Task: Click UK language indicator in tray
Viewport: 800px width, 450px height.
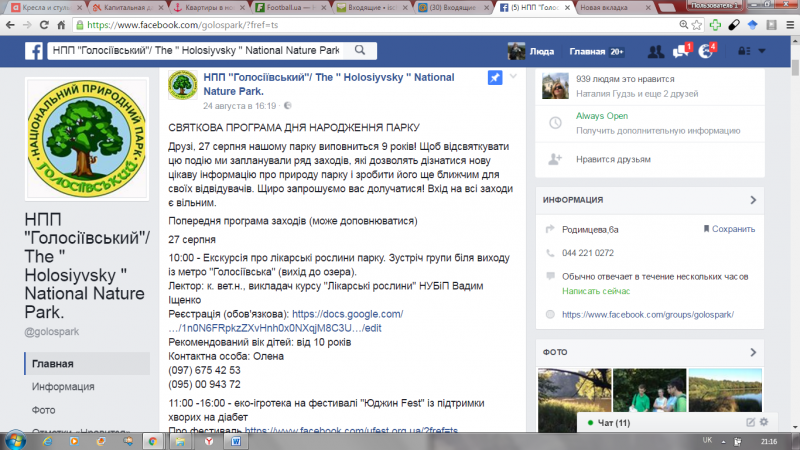Action: click(x=707, y=440)
